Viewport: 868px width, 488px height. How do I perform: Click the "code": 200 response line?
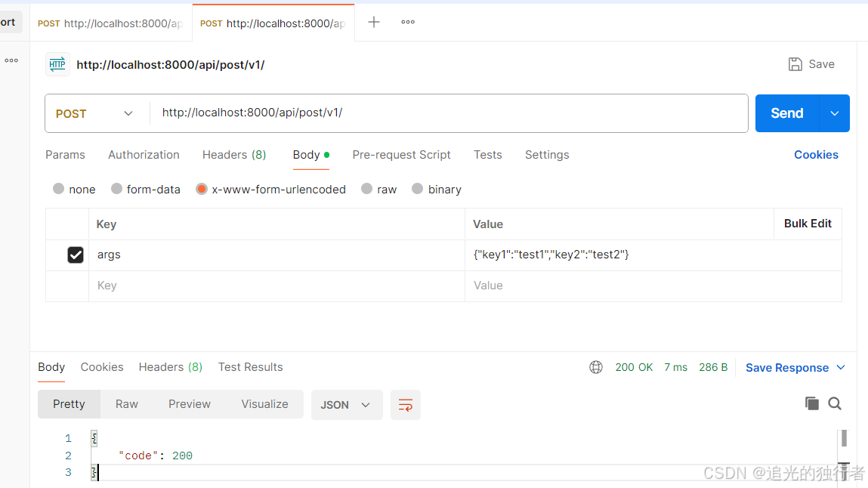[156, 456]
